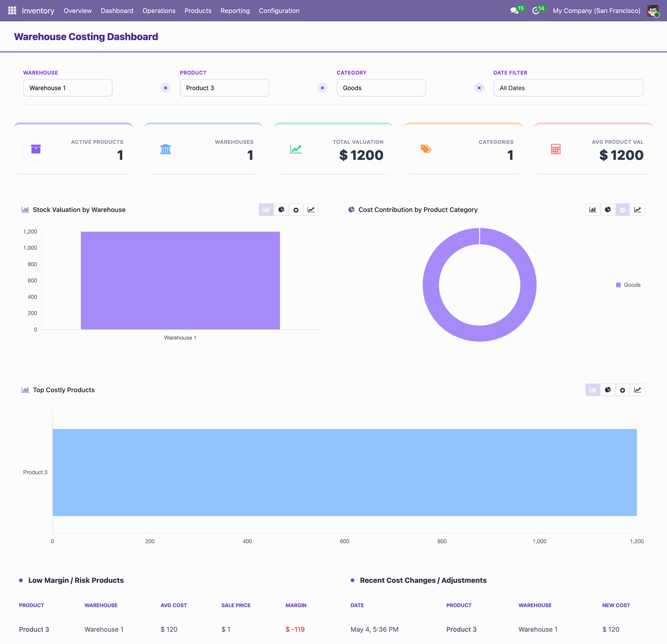Switch Top Costly Products chart to pie view
This screenshot has height=644, width=667.
point(608,390)
